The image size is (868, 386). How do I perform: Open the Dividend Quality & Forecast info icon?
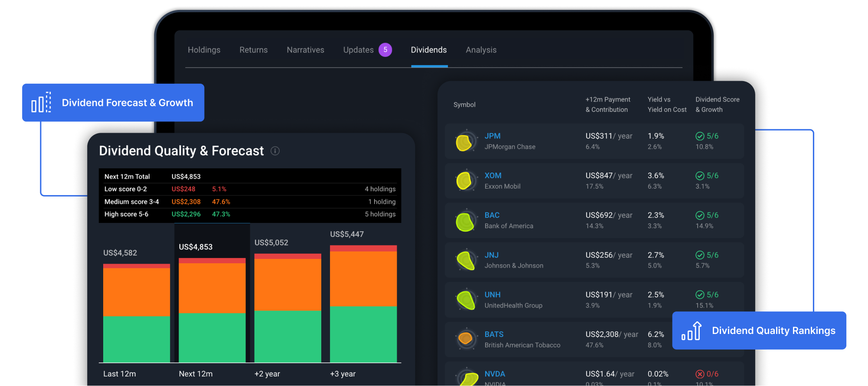[x=275, y=151]
